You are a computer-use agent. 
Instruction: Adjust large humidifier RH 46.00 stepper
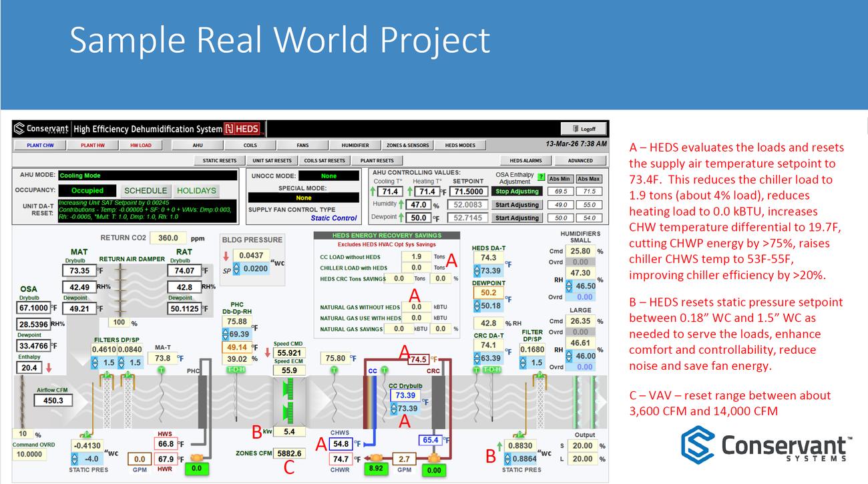[568, 356]
